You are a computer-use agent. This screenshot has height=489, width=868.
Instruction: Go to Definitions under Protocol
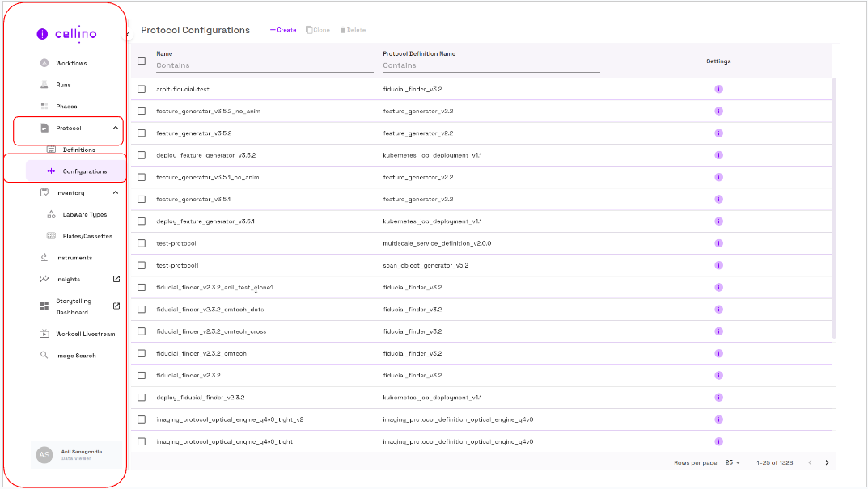coord(78,150)
